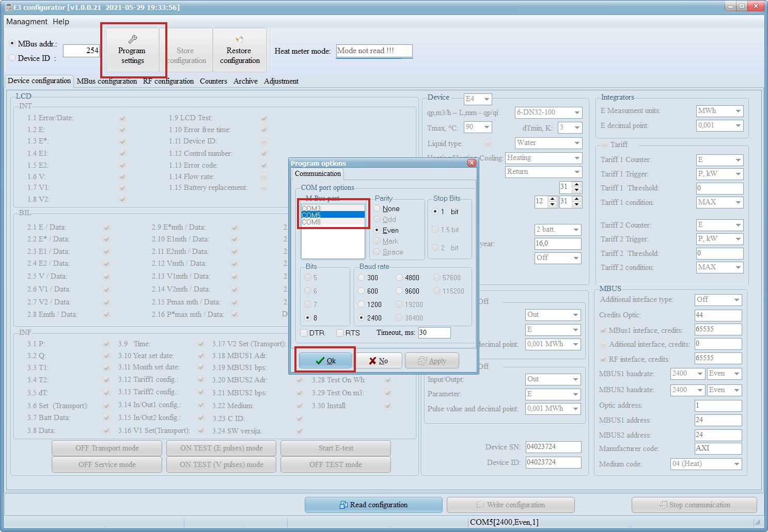Select the Device ID radio button
Image resolution: width=768 pixels, height=532 pixels.
(13, 58)
